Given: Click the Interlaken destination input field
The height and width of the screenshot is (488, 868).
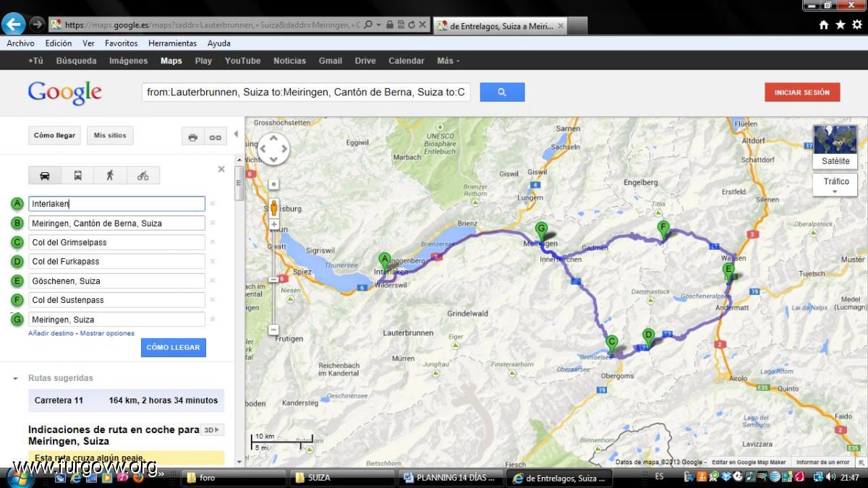Looking at the screenshot, I should (x=116, y=204).
